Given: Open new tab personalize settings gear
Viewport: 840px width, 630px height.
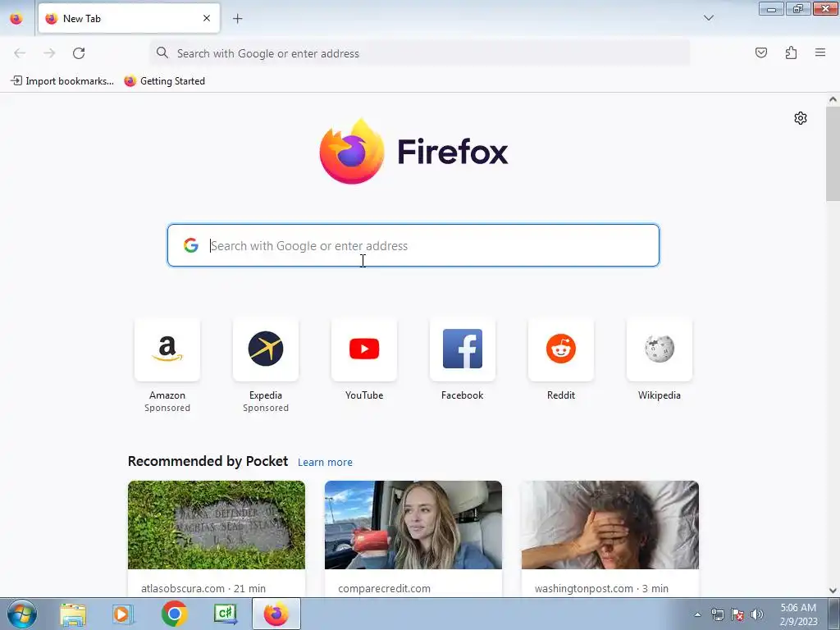Looking at the screenshot, I should 801,118.
